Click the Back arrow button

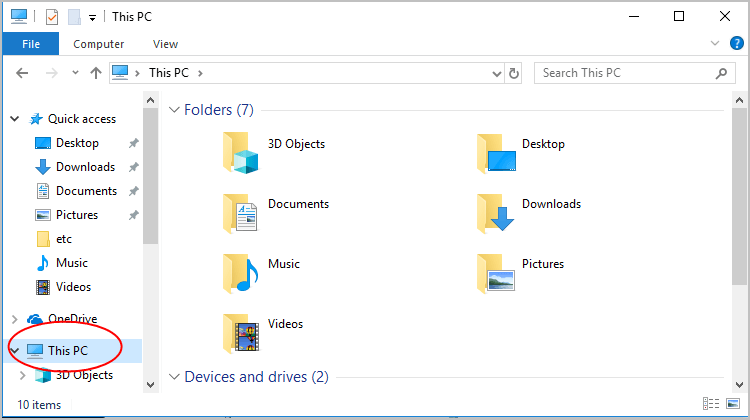tap(22, 73)
